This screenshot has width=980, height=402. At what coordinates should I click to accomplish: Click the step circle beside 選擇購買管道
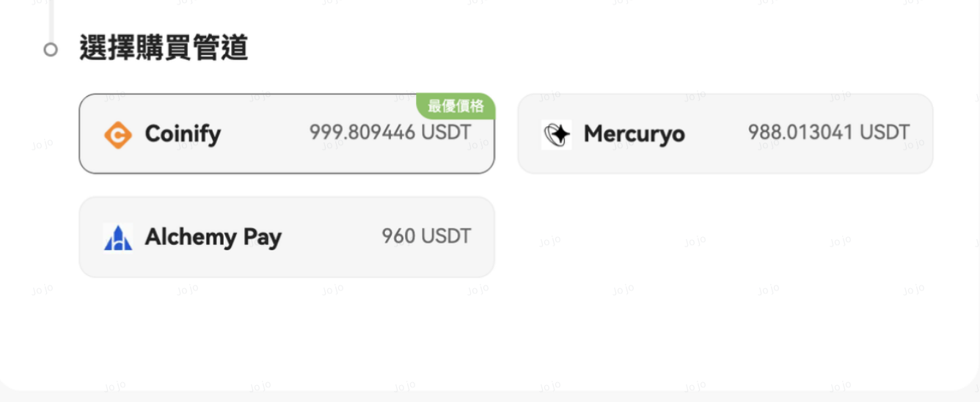[51, 50]
